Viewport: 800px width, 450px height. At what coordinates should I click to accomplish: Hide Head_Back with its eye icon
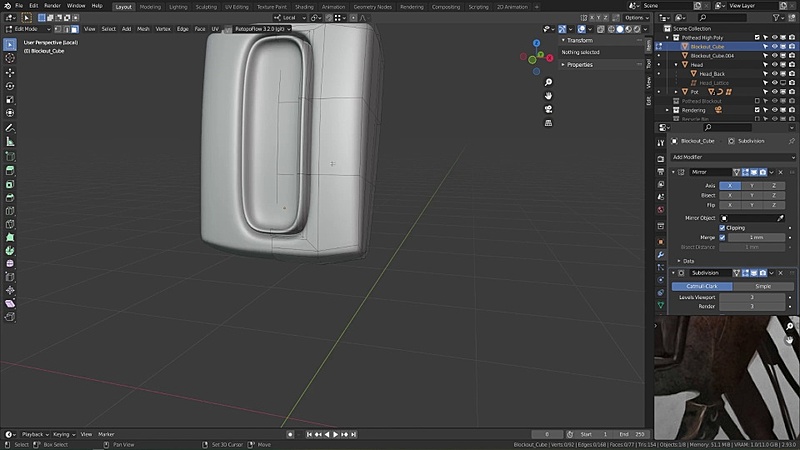(774, 74)
